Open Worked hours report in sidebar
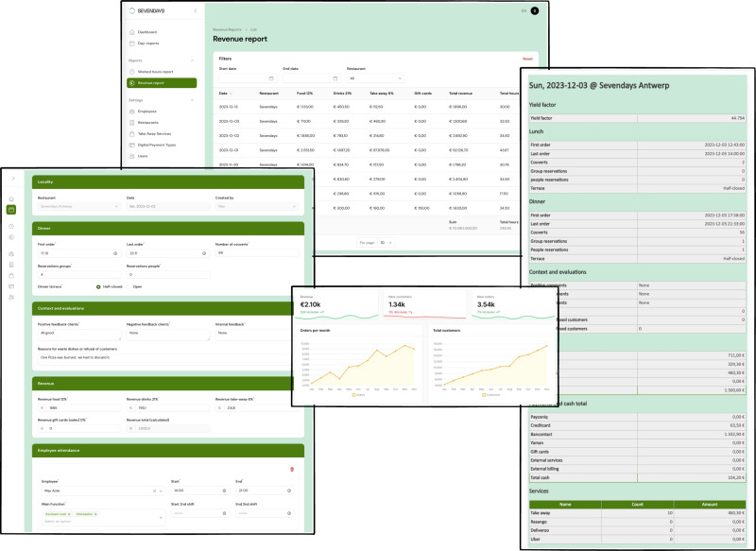The image size is (756, 551). click(154, 71)
